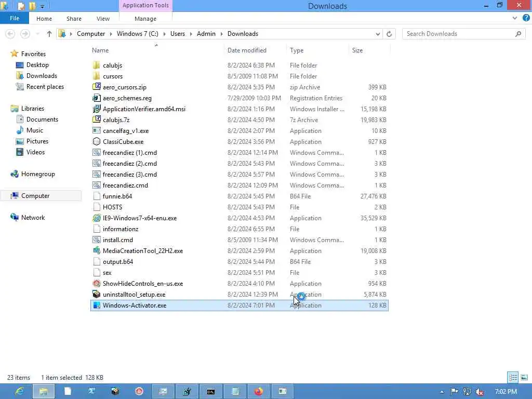The width and height of the screenshot is (532, 399).
Task: Click the network tray icon
Action: coord(467,392)
